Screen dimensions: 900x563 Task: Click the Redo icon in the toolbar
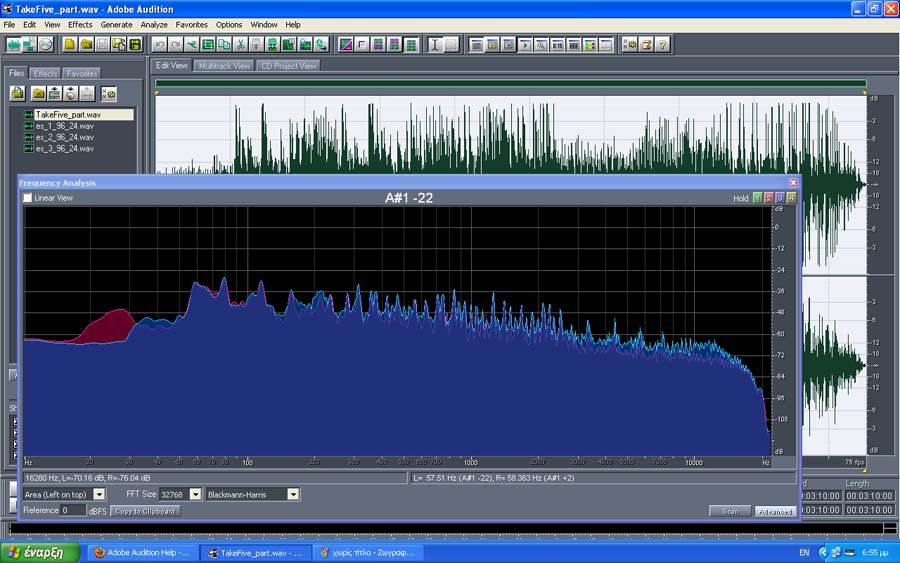[x=176, y=45]
